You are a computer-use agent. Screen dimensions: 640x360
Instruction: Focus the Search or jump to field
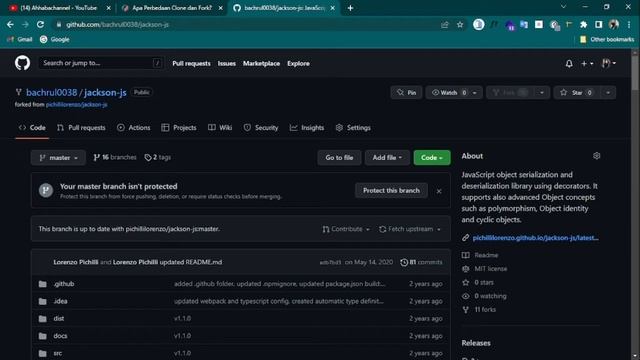[101, 63]
